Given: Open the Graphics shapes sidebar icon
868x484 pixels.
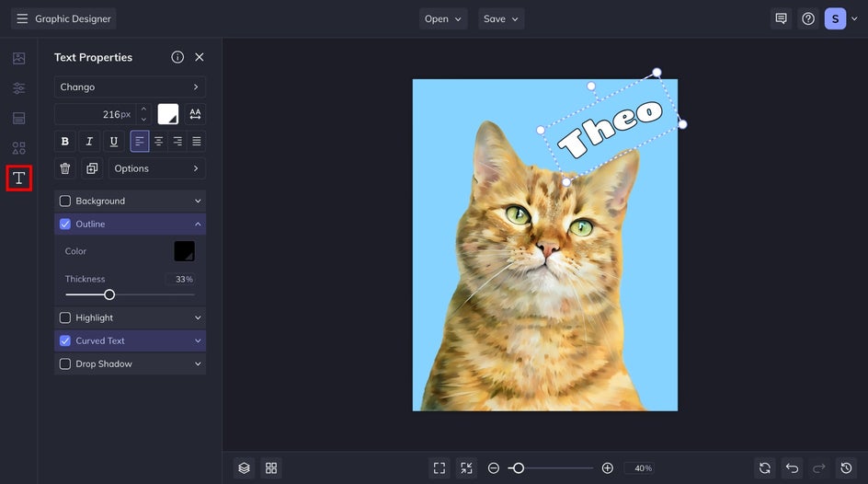Looking at the screenshot, I should click(18, 148).
